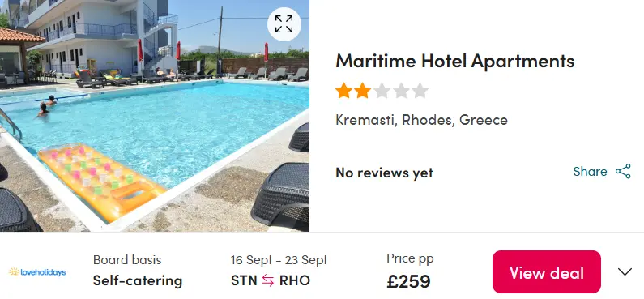Click the first orange rating star
Image resolution: width=644 pixels, height=299 pixels.
(x=343, y=91)
